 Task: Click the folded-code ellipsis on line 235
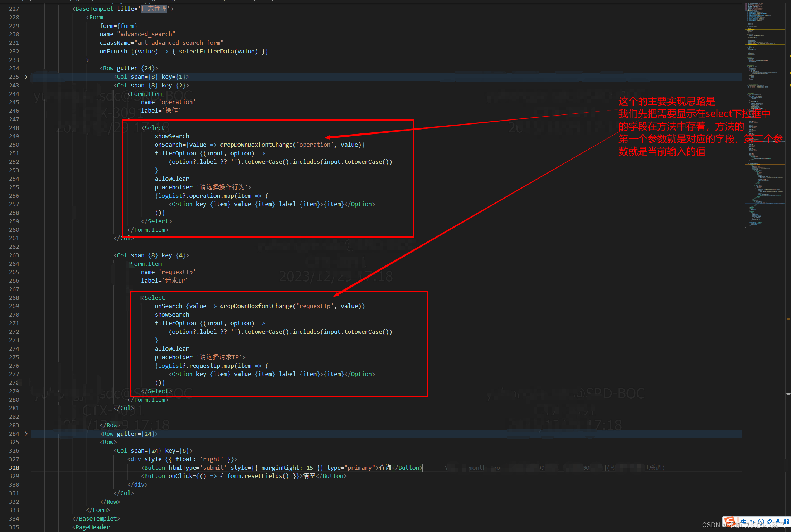(193, 77)
